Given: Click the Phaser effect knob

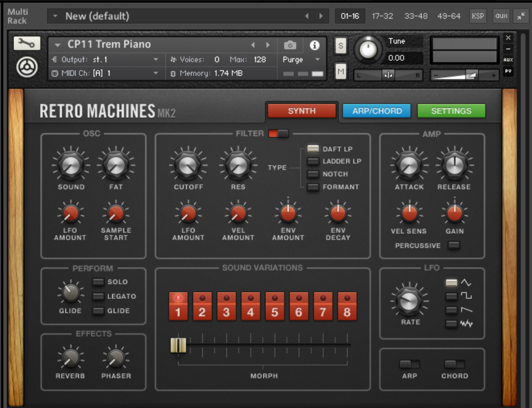Looking at the screenshot, I should [116, 358].
